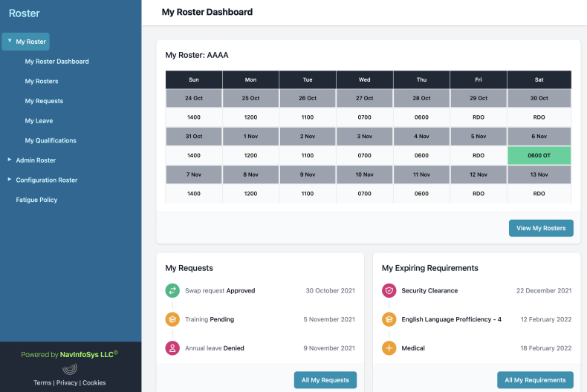Click the NavInfoSys spiral logo
The image size is (587, 392).
pos(70,369)
